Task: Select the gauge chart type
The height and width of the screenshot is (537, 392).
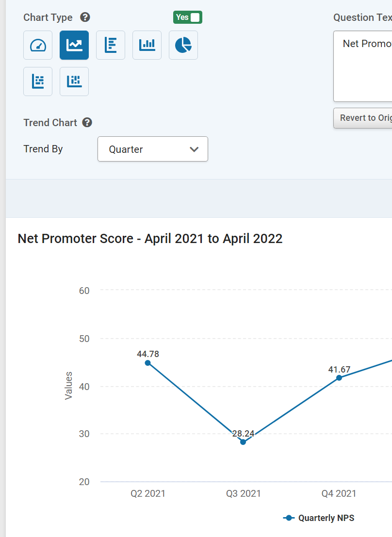Action: [38, 45]
